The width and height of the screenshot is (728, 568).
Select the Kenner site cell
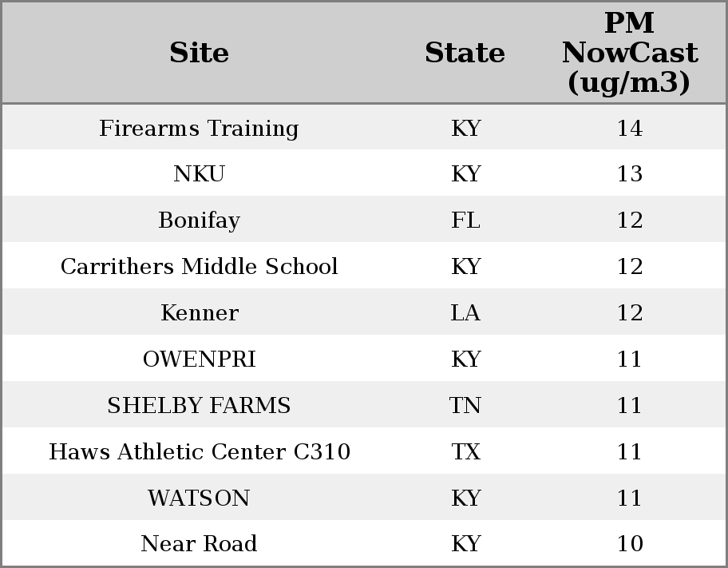pos(200,313)
